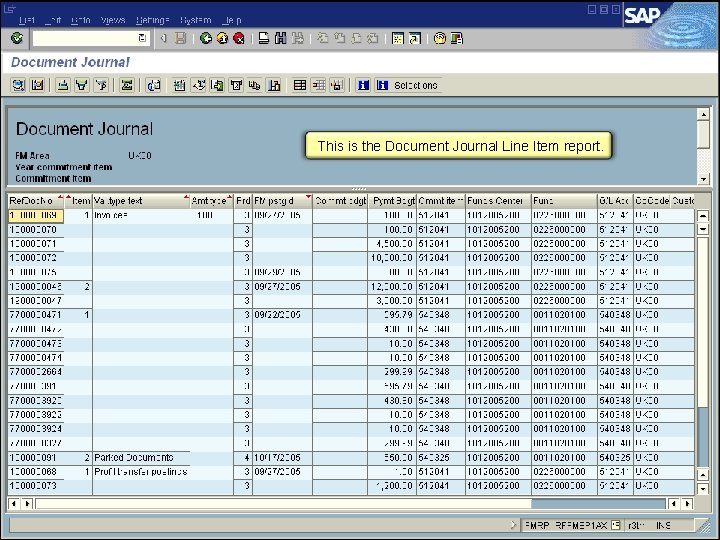Click header pane scroll-down arrow

[x=703, y=179]
